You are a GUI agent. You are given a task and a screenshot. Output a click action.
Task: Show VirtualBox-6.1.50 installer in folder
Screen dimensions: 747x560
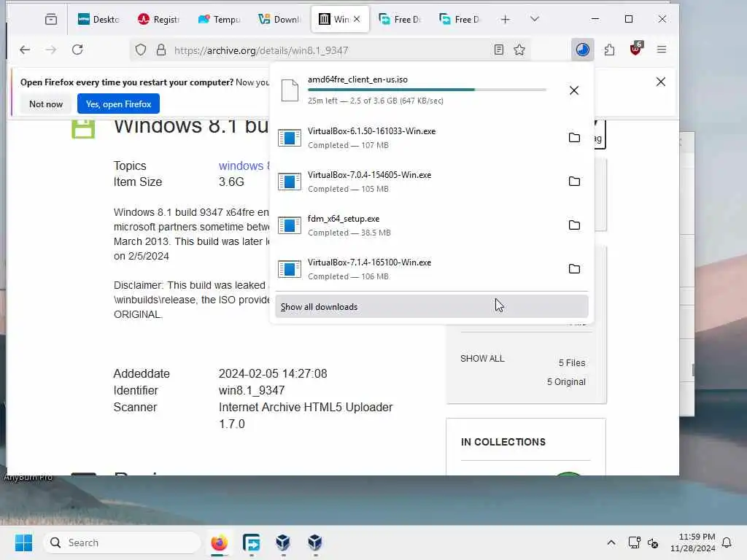(x=575, y=138)
